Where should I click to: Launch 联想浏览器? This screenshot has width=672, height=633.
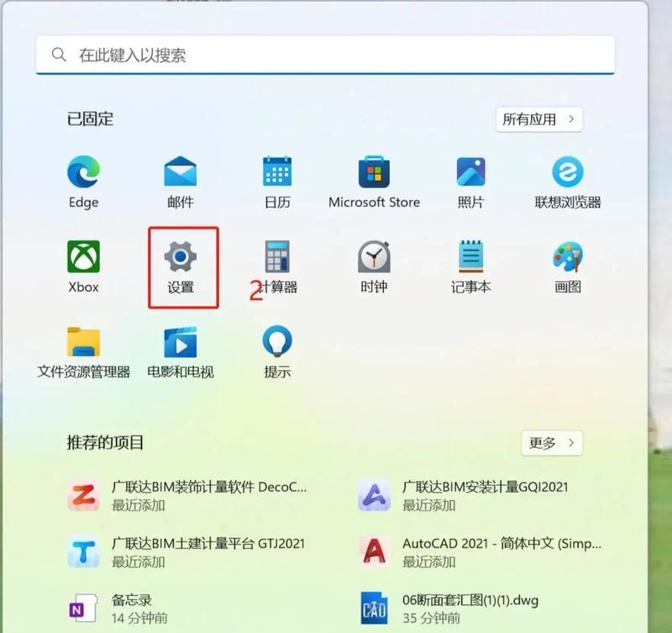click(568, 182)
